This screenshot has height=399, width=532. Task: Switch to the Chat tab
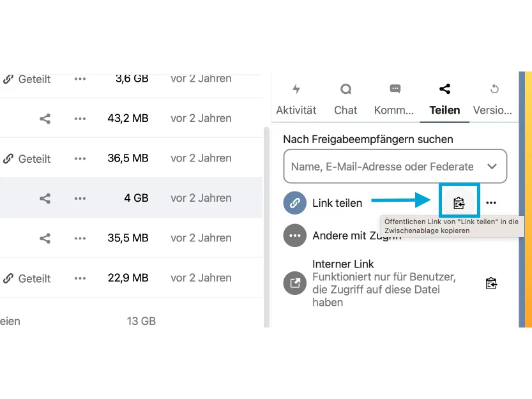click(346, 100)
